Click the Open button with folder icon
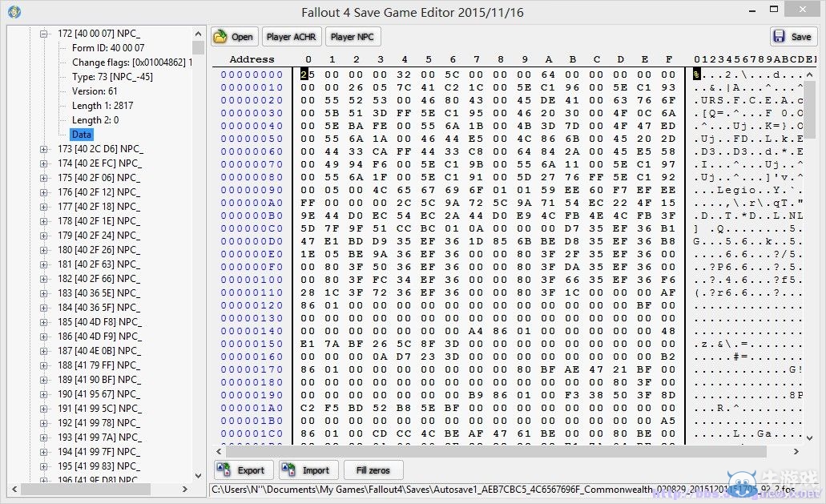 click(235, 37)
